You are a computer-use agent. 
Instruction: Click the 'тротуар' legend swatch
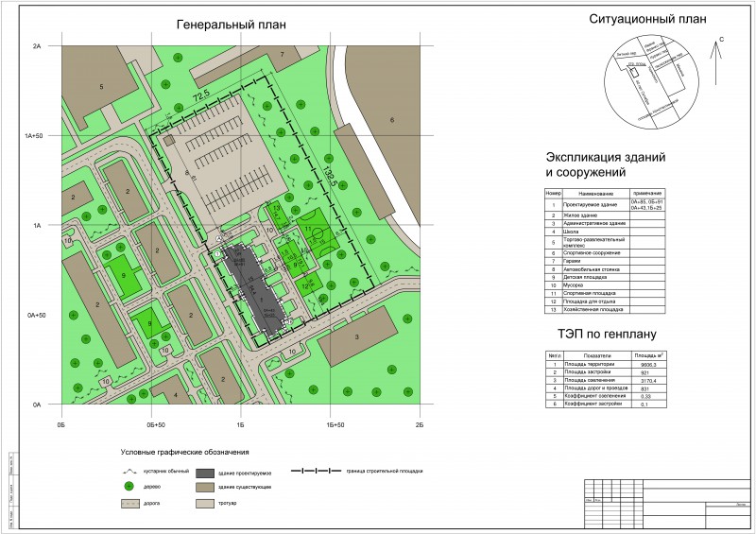205,504
